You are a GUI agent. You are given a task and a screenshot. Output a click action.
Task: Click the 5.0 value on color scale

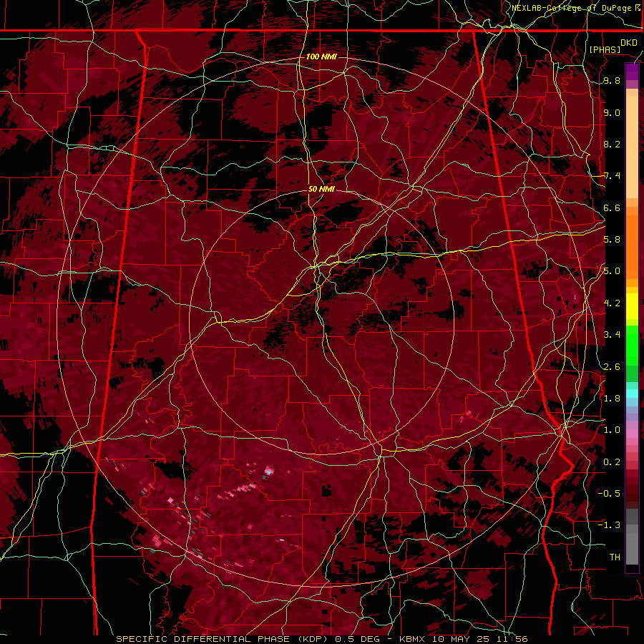612,271
